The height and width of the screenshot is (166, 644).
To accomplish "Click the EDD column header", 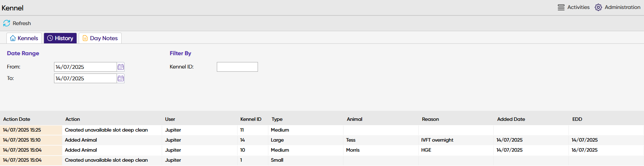I will click(x=577, y=119).
